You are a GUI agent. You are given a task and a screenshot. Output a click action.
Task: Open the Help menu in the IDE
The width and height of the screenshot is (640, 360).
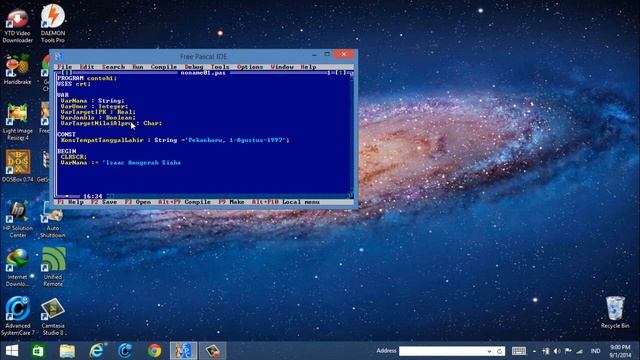click(308, 67)
